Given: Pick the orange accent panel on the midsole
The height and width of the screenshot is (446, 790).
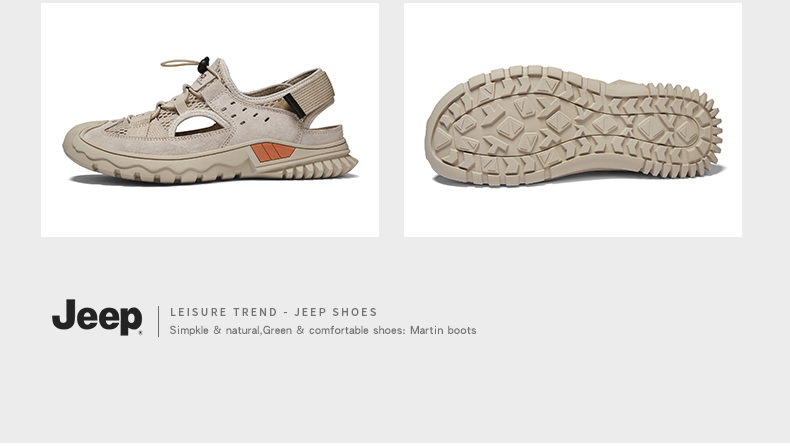Looking at the screenshot, I should pyautogui.click(x=273, y=152).
